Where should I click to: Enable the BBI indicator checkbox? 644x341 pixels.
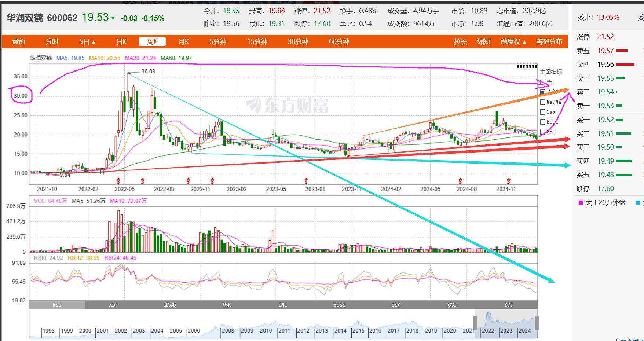coord(543,132)
